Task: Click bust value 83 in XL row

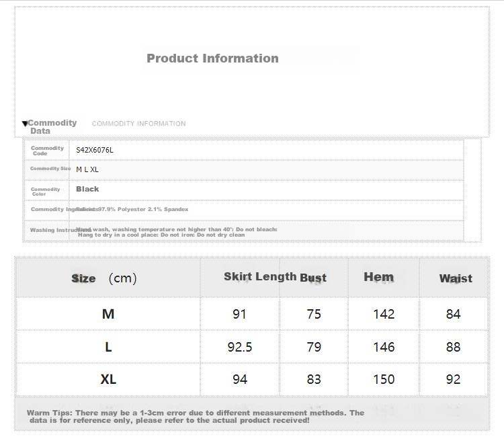Action: 314,380
